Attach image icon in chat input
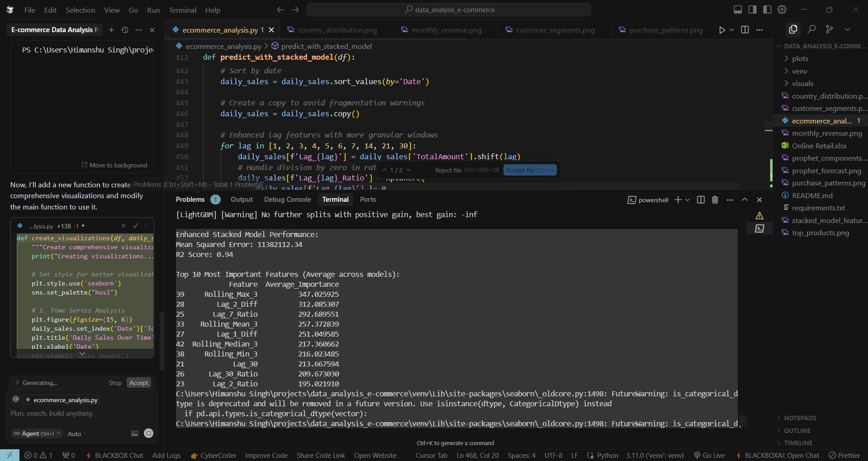868x461 pixels. [134, 433]
